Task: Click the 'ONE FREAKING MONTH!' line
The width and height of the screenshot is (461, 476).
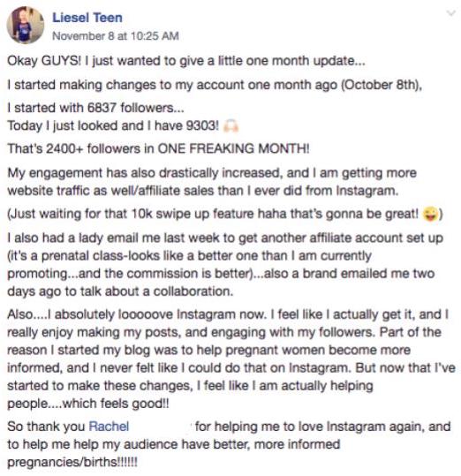Action: 158,148
